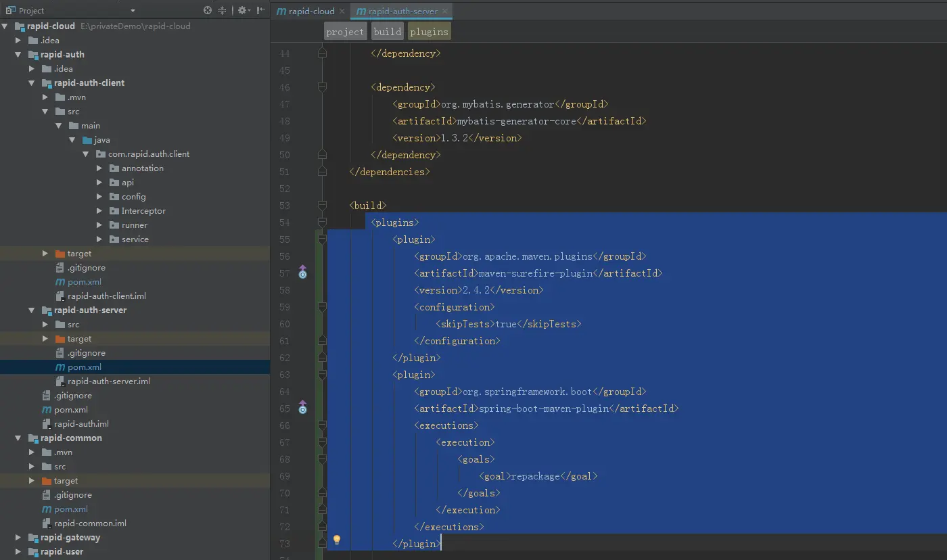Collapse the rapid-auth-client module
Viewport: 947px width, 560px height.
tap(32, 83)
